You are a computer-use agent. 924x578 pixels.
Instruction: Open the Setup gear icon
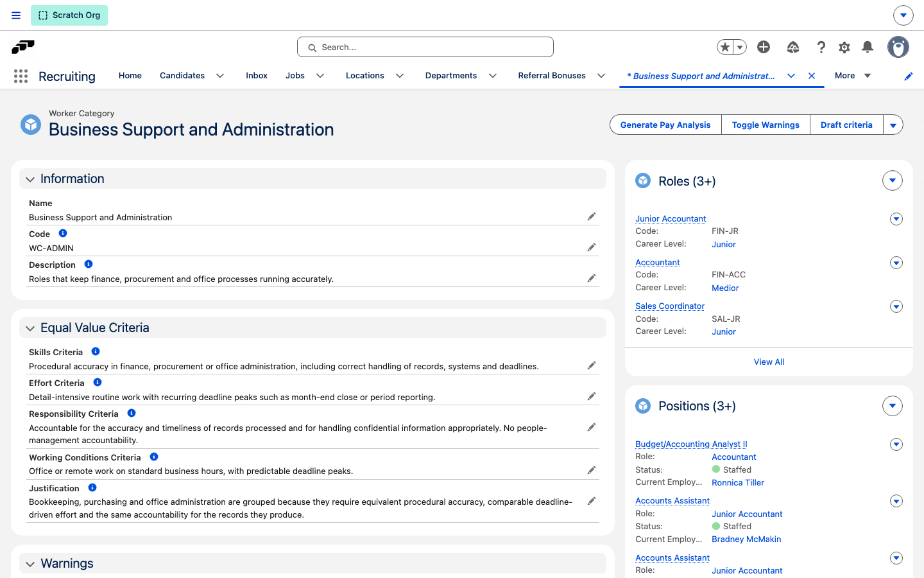(844, 47)
